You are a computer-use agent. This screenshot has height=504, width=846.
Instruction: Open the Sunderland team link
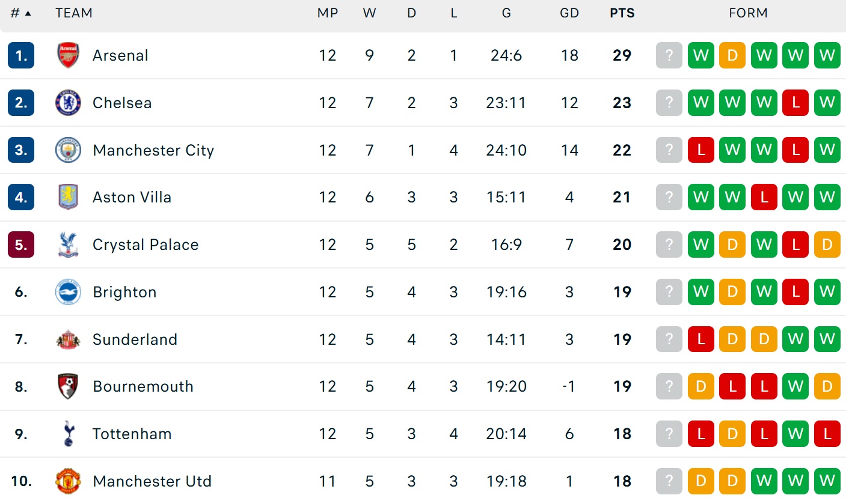pos(135,339)
